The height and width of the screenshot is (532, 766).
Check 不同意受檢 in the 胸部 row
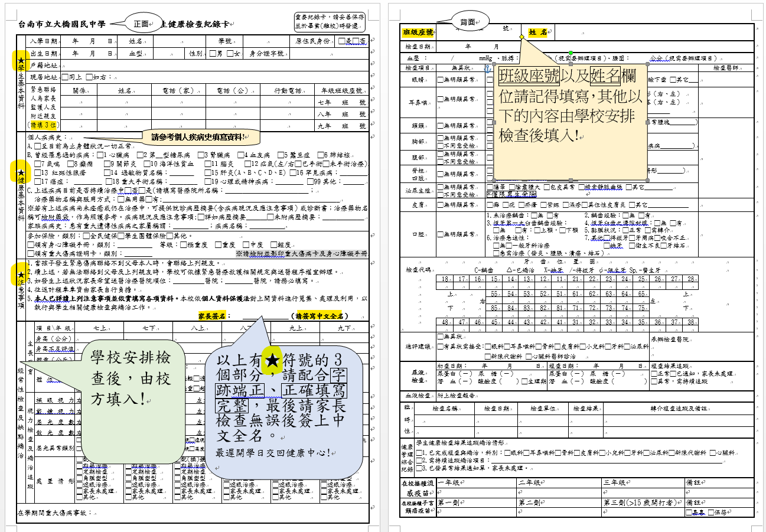click(x=440, y=145)
